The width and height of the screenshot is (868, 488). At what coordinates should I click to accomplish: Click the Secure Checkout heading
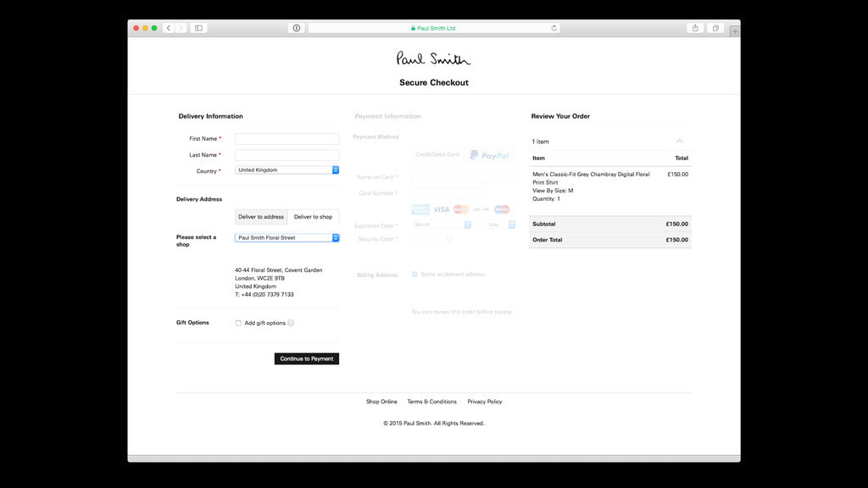tap(434, 82)
